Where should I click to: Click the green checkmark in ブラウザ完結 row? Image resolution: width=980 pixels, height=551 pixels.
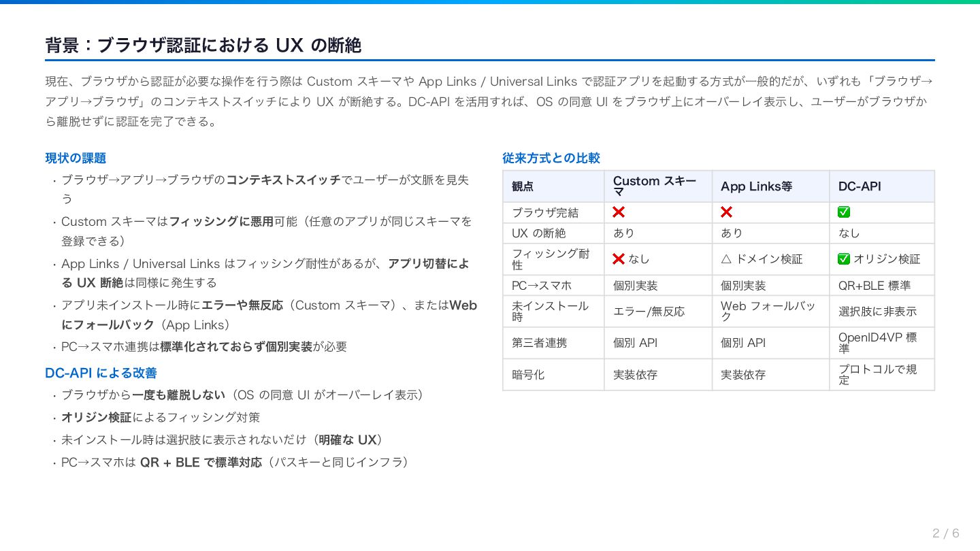pyautogui.click(x=844, y=212)
